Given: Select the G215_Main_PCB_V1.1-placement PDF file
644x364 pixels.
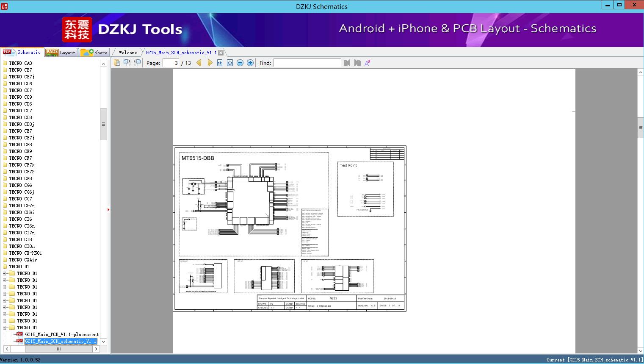Looking at the screenshot, I should [62, 334].
